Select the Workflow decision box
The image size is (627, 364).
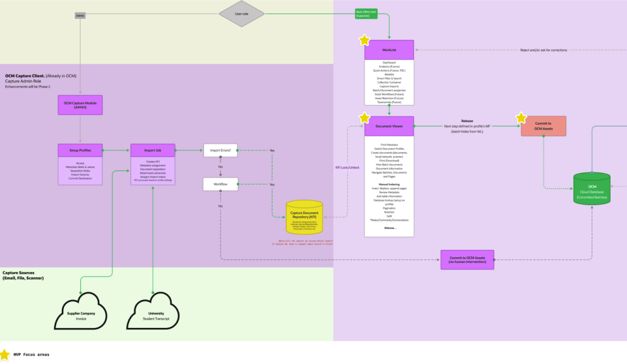(221, 184)
